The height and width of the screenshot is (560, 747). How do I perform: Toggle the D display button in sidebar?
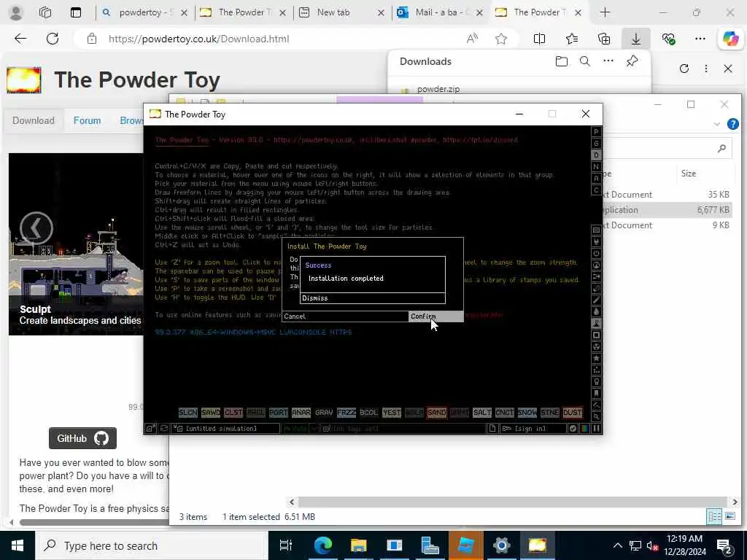(x=596, y=155)
